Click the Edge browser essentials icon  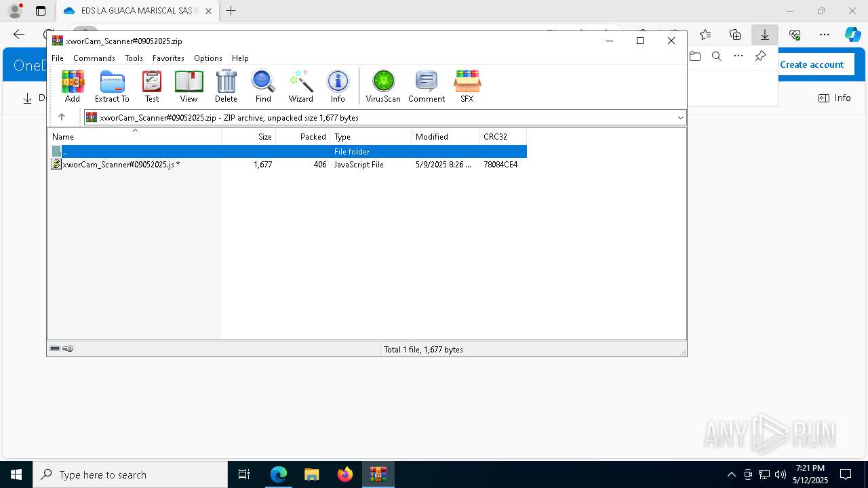[795, 35]
